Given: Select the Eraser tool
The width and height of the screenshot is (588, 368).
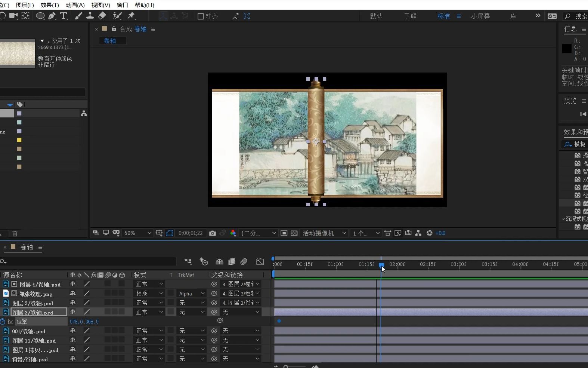Looking at the screenshot, I should point(102,16).
